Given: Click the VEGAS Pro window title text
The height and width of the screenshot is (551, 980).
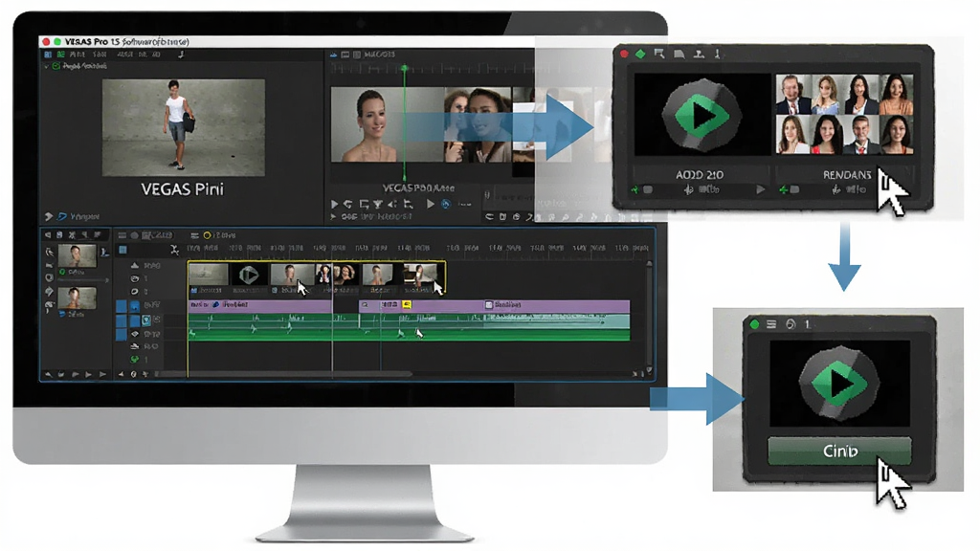Looking at the screenshot, I should [x=126, y=42].
